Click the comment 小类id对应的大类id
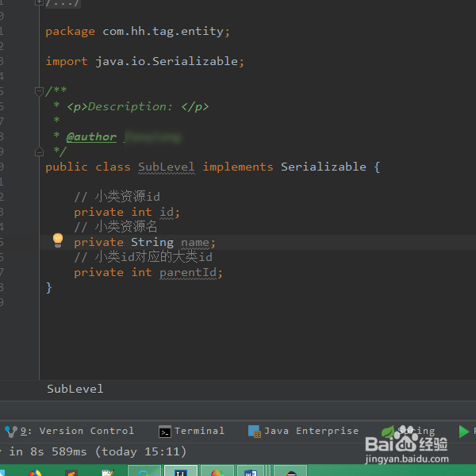 coord(144,257)
